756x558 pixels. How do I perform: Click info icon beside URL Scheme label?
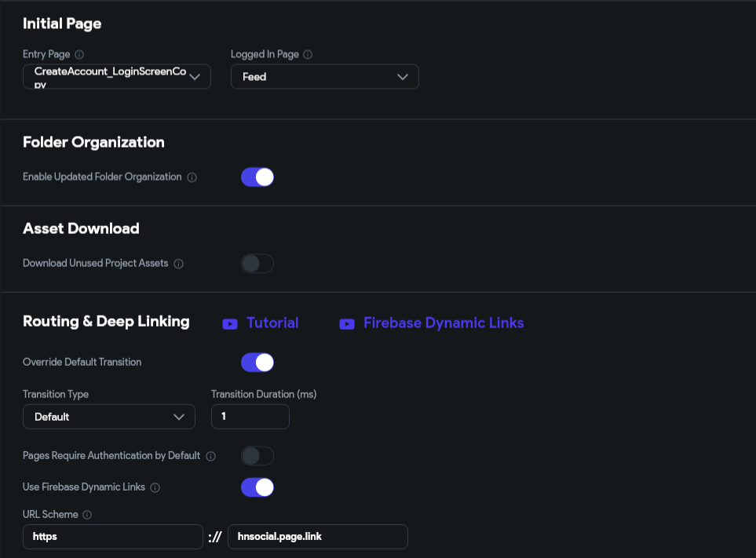pos(87,515)
